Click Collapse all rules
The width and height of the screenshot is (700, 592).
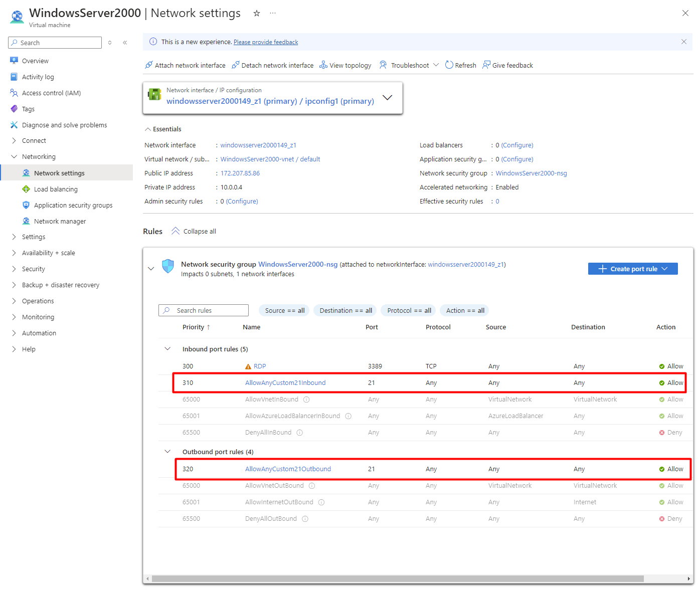pyautogui.click(x=194, y=231)
